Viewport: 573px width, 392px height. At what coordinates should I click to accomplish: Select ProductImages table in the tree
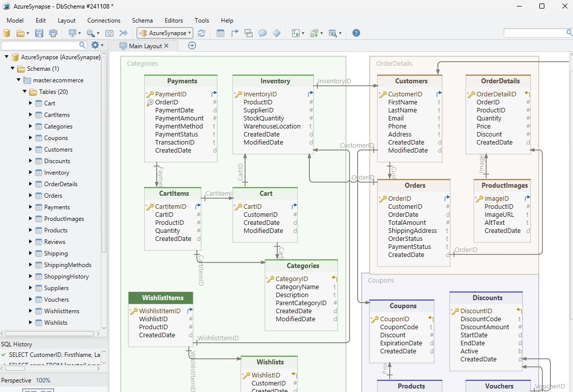64,218
